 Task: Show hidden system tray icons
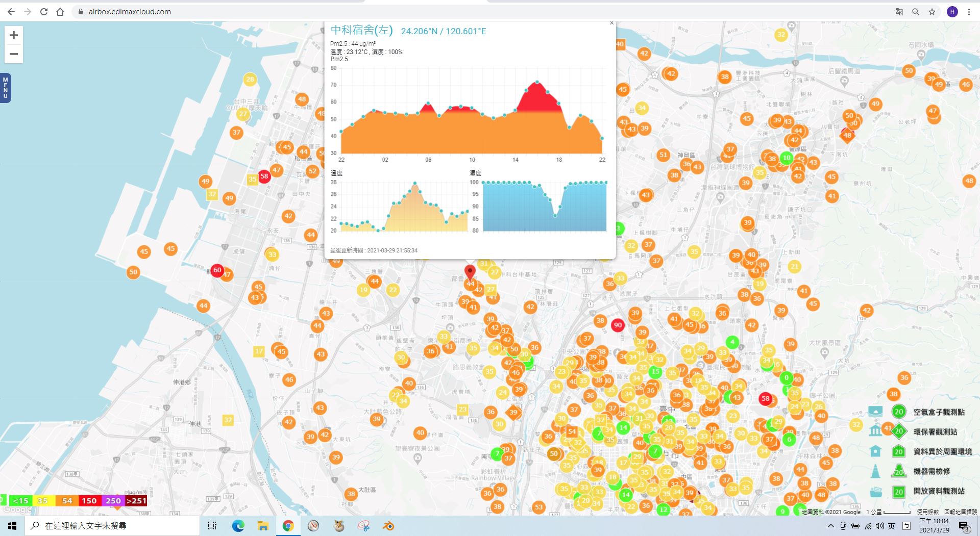coord(830,526)
